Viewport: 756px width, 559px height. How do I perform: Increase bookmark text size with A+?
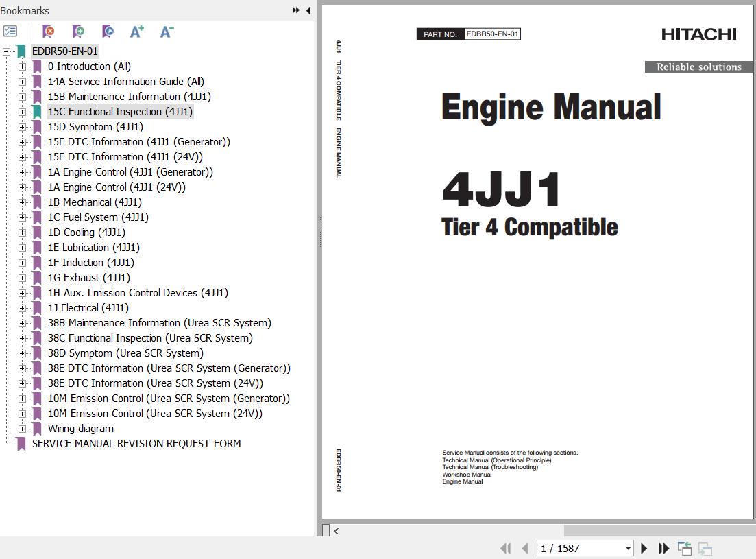(x=137, y=32)
